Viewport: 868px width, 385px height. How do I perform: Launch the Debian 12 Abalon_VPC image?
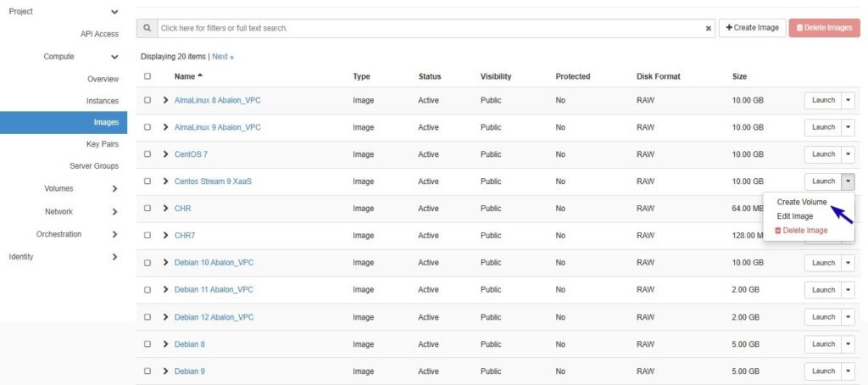823,317
